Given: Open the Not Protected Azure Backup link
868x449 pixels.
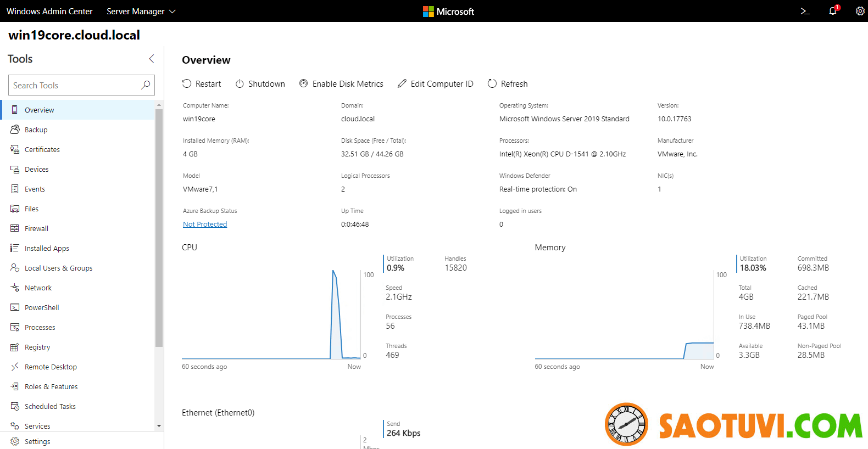Looking at the screenshot, I should (x=205, y=224).
